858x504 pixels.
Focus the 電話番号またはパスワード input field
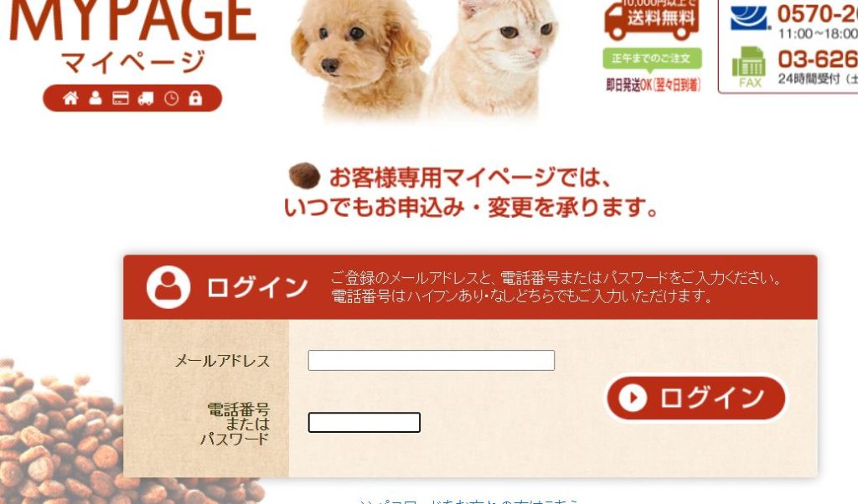coord(364,423)
